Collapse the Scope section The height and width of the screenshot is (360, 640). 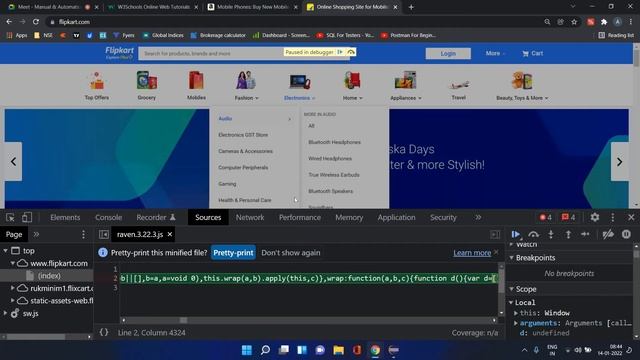click(x=511, y=289)
